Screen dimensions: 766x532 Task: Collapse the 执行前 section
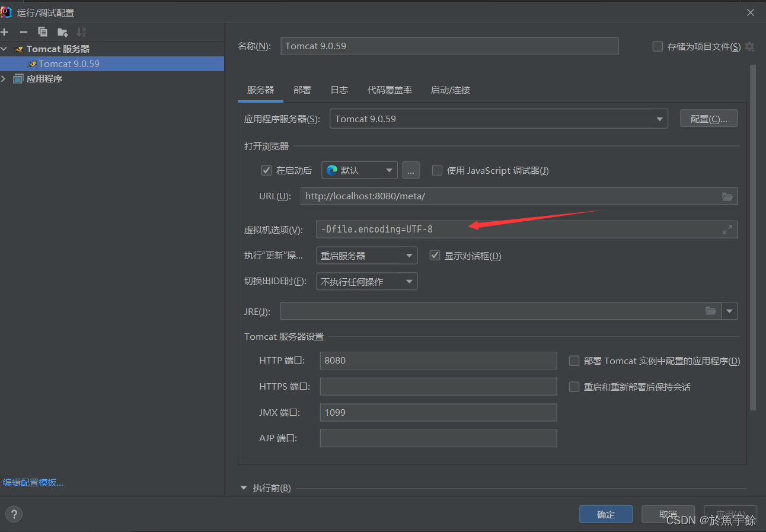click(244, 488)
